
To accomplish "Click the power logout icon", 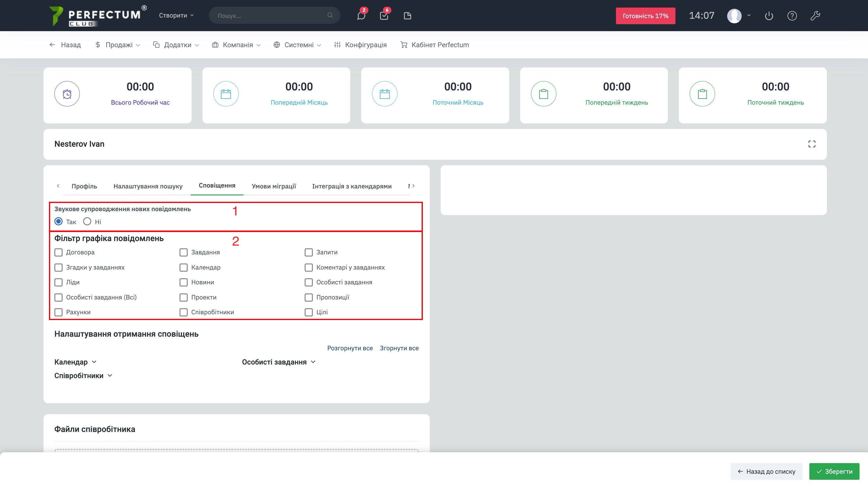I will pos(769,15).
